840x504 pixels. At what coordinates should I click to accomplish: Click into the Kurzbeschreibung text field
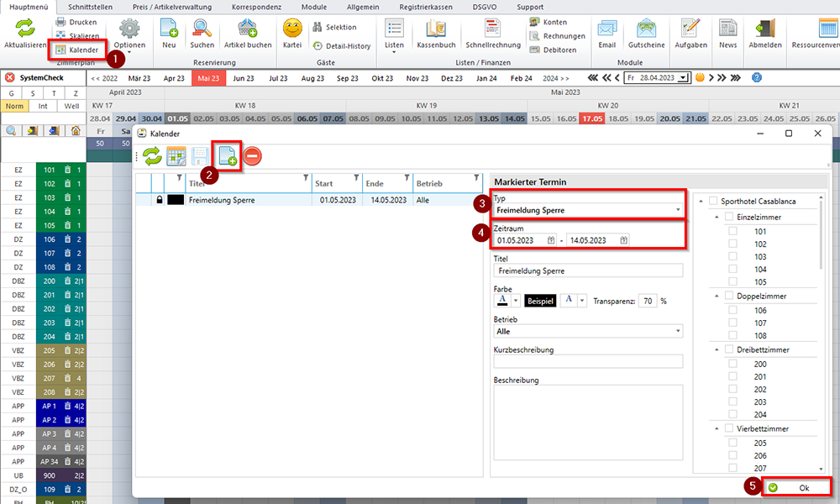point(588,362)
